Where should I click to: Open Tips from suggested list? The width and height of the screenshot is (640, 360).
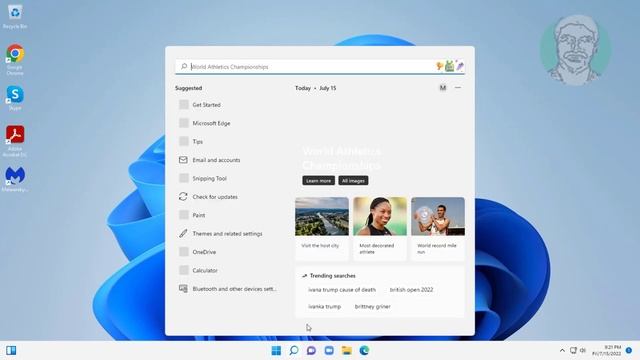[228, 142]
